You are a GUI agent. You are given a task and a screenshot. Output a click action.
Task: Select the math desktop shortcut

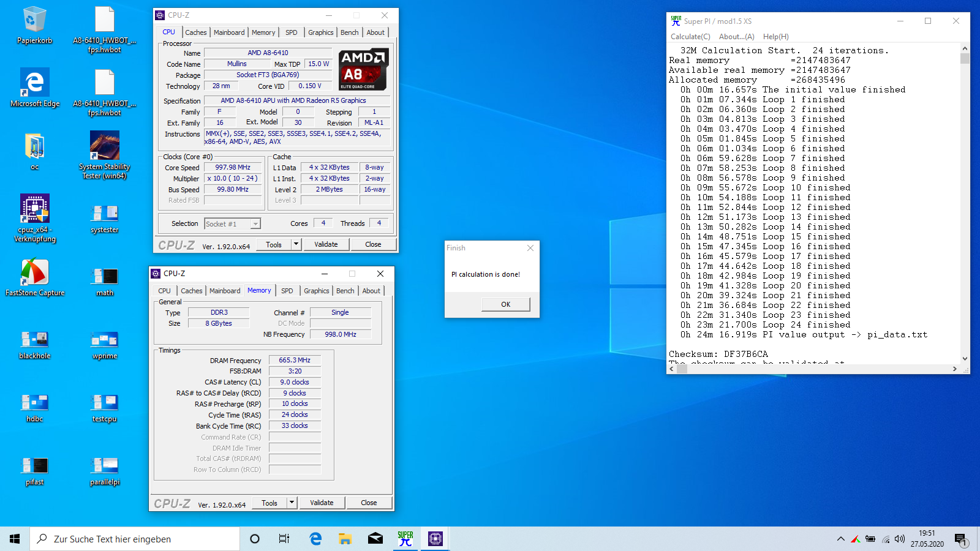pos(105,282)
